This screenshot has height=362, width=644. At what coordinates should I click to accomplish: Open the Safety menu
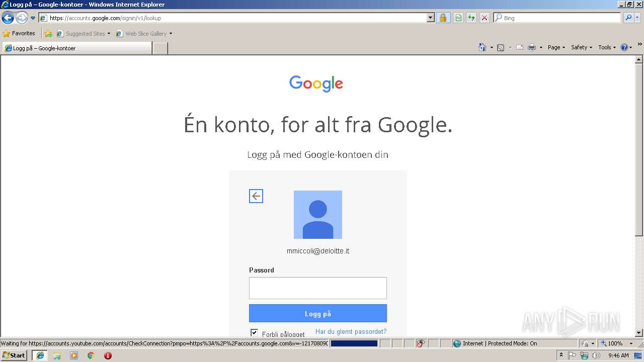[x=582, y=47]
